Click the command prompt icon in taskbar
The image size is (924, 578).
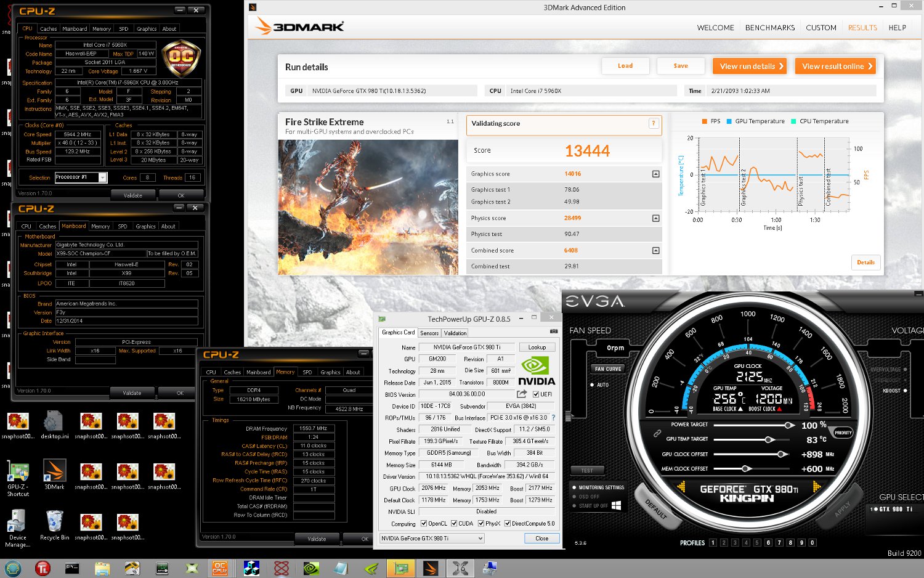click(72, 568)
